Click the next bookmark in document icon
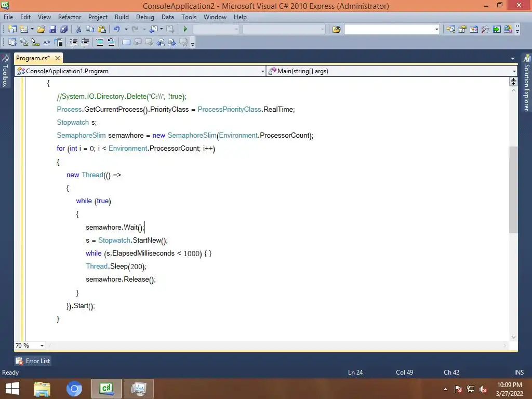 tap(172, 42)
